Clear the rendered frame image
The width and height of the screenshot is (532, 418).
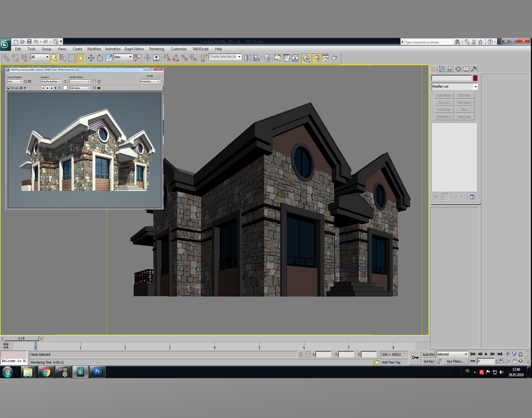tap(25, 88)
